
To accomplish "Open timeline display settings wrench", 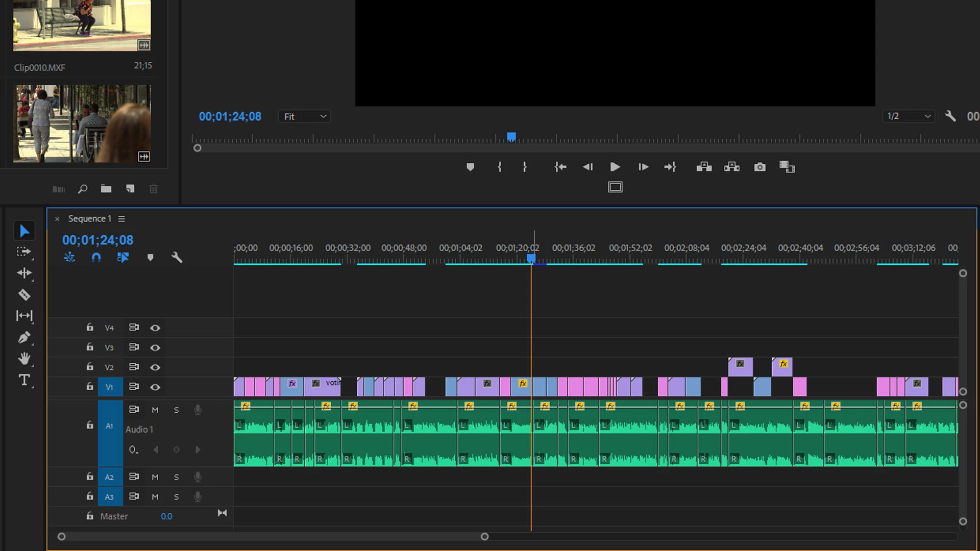I will coord(177,258).
